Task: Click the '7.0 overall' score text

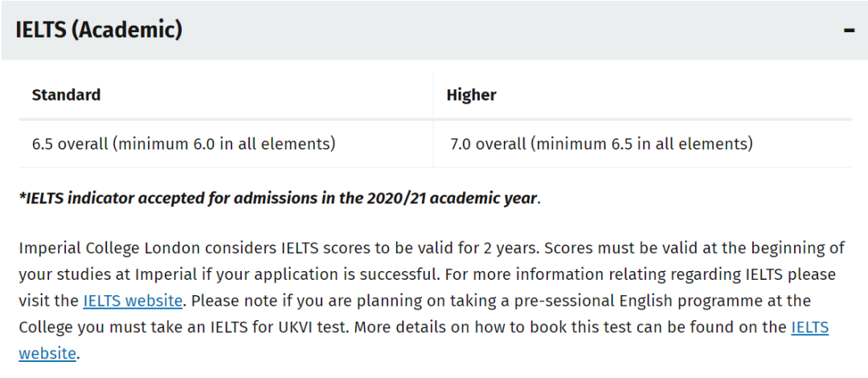Action: 489,145
